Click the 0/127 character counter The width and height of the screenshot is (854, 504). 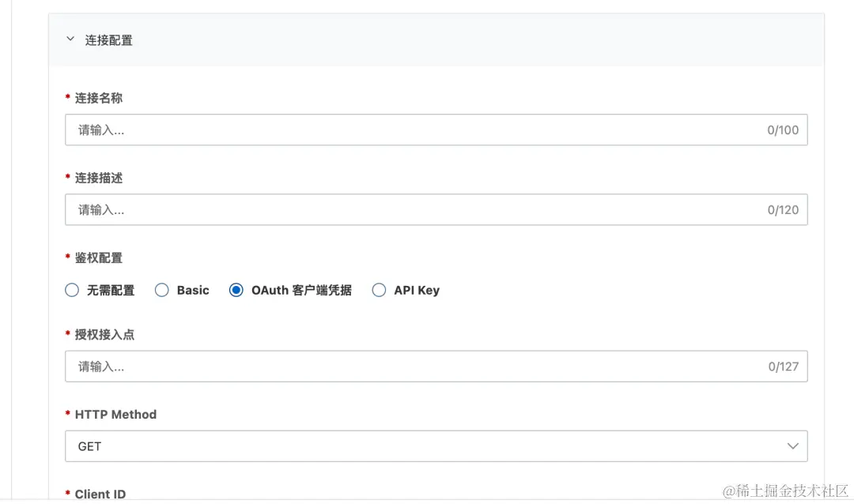coord(783,367)
